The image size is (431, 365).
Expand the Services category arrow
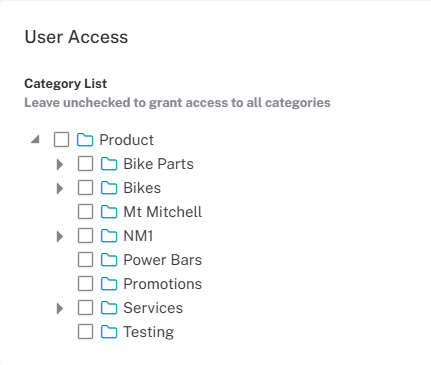[60, 308]
